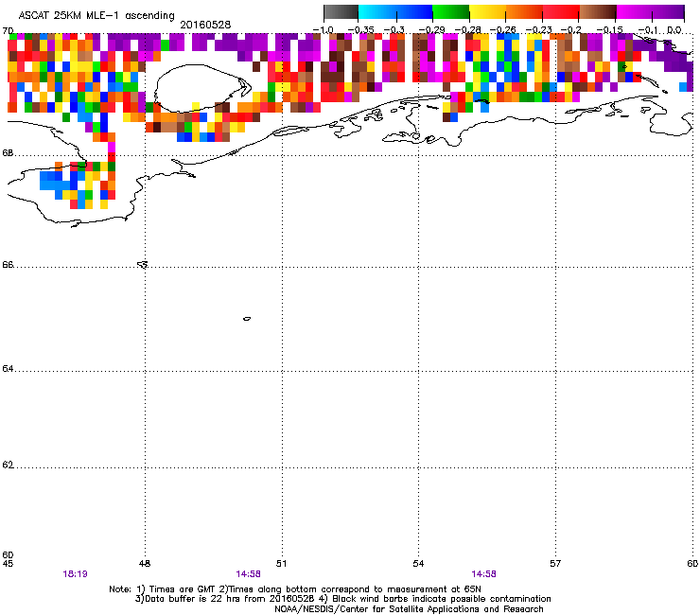Click the longitude label '48'
Image resolution: width=700 pixels, height=615 pixels.
click(x=145, y=564)
